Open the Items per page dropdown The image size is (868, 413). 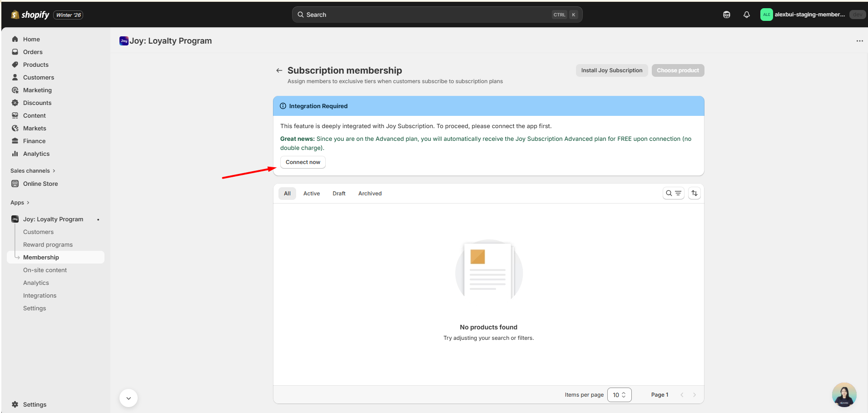[619, 395]
